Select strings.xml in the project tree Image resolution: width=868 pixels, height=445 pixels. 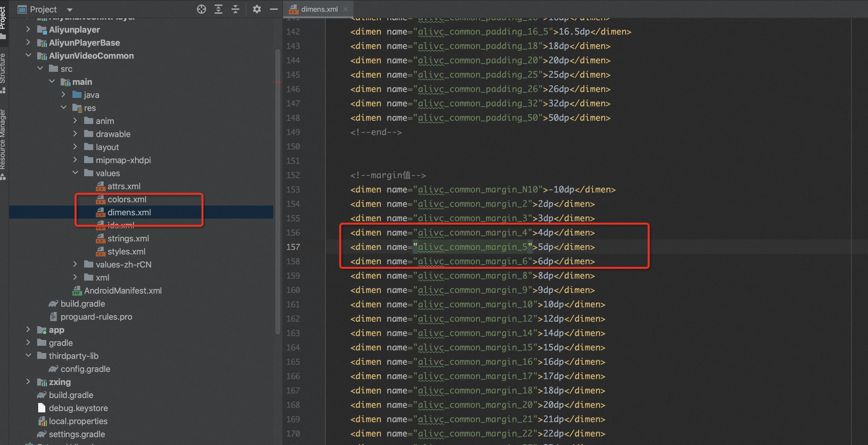click(x=128, y=238)
